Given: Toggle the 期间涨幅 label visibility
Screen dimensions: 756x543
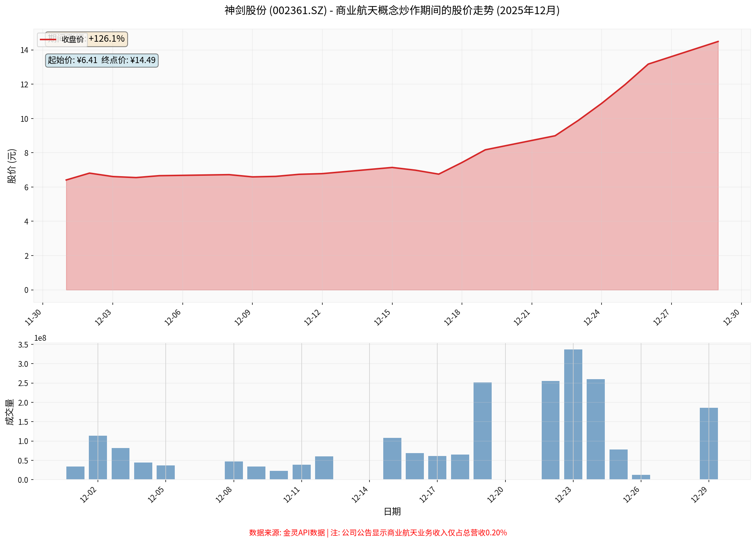Looking at the screenshot, I should 67,39.
